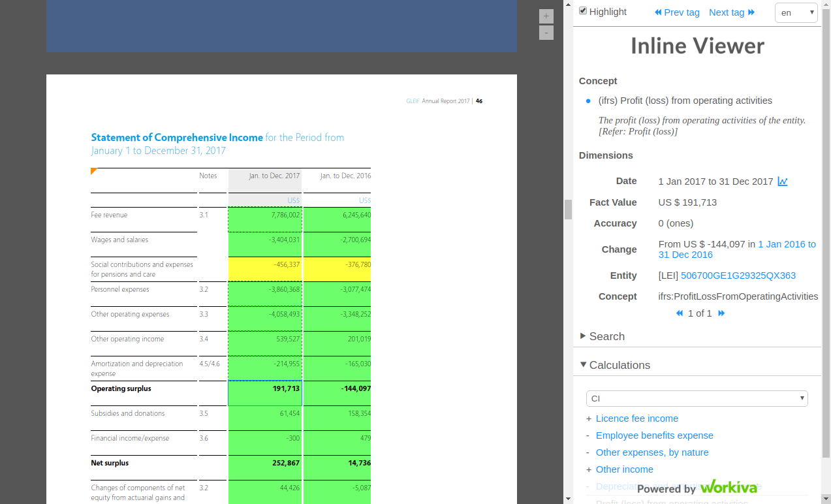Select the yellow cell -376,780

tap(337, 270)
